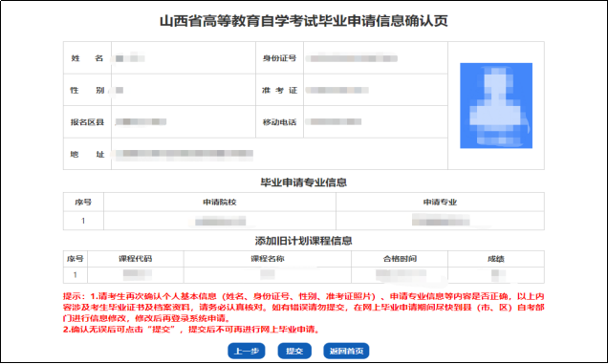Click the blurred course code cell
The image size is (608, 364).
(x=136, y=275)
